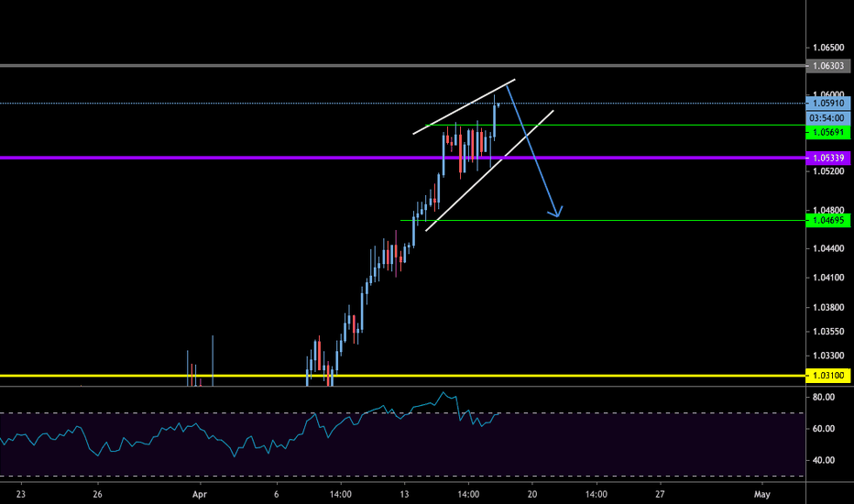The width and height of the screenshot is (854, 504).
Task: Click the 1.03800 price scale value
Action: [x=828, y=307]
